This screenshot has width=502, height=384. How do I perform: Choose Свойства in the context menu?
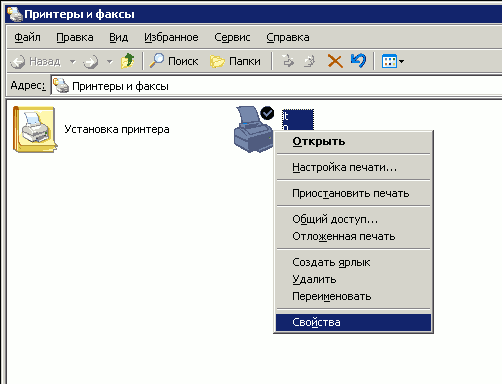pyautogui.click(x=353, y=322)
